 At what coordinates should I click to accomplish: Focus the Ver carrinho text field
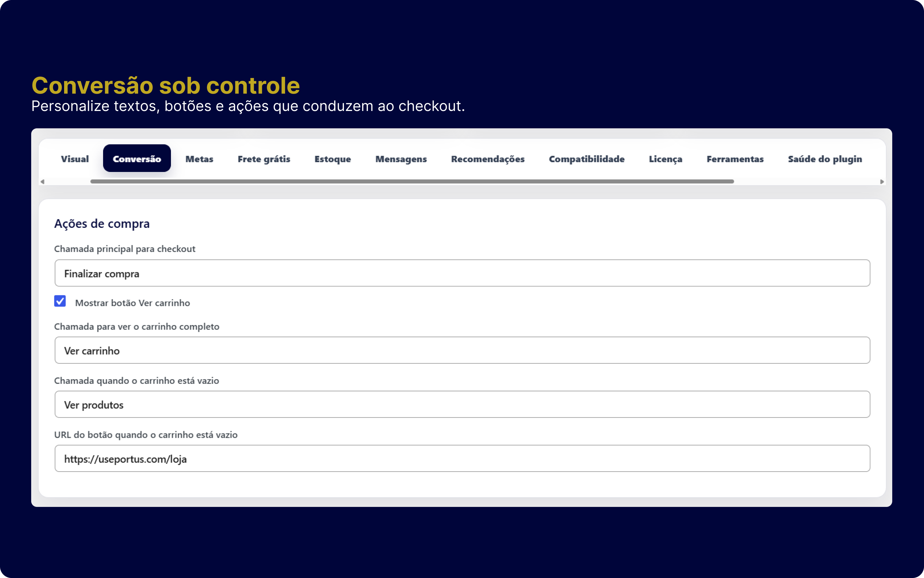click(x=462, y=350)
